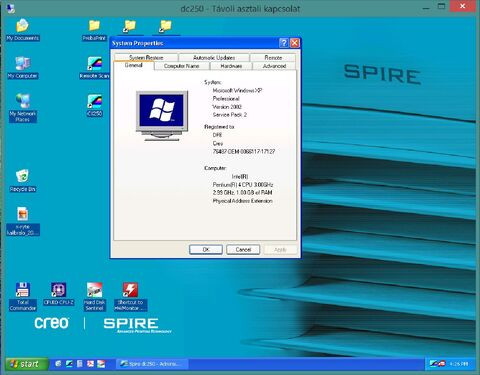Switch to the Computer Name tab
The width and height of the screenshot is (480, 375).
tap(182, 66)
